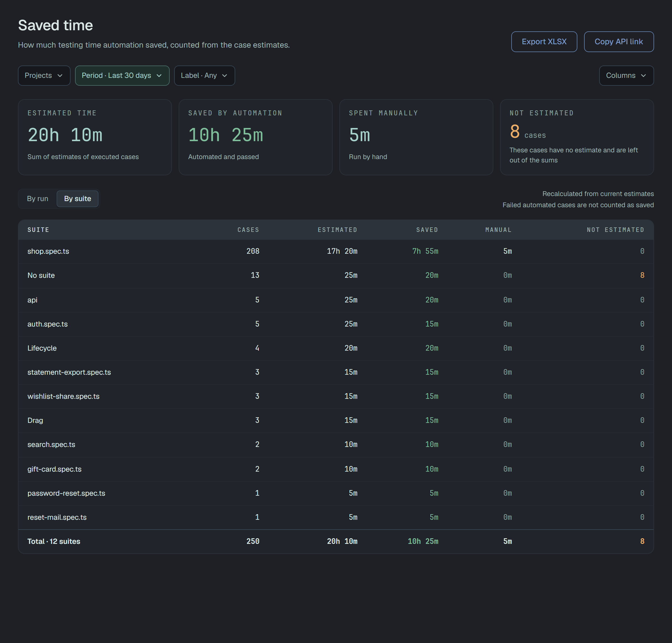
Task: Click the Cases column header
Action: point(248,230)
